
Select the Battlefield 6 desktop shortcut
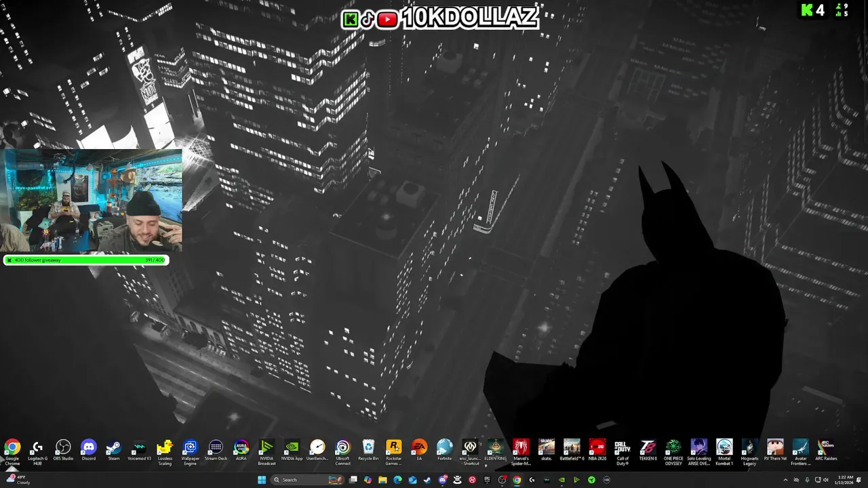click(x=572, y=450)
